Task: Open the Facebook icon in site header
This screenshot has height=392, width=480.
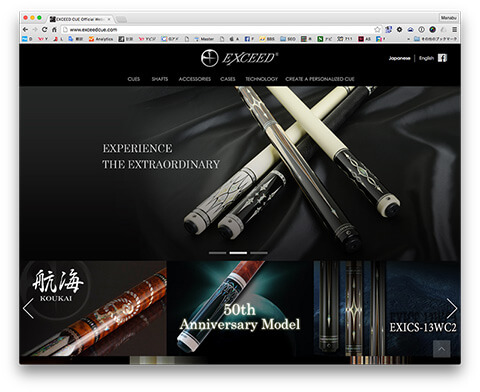Action: point(442,58)
